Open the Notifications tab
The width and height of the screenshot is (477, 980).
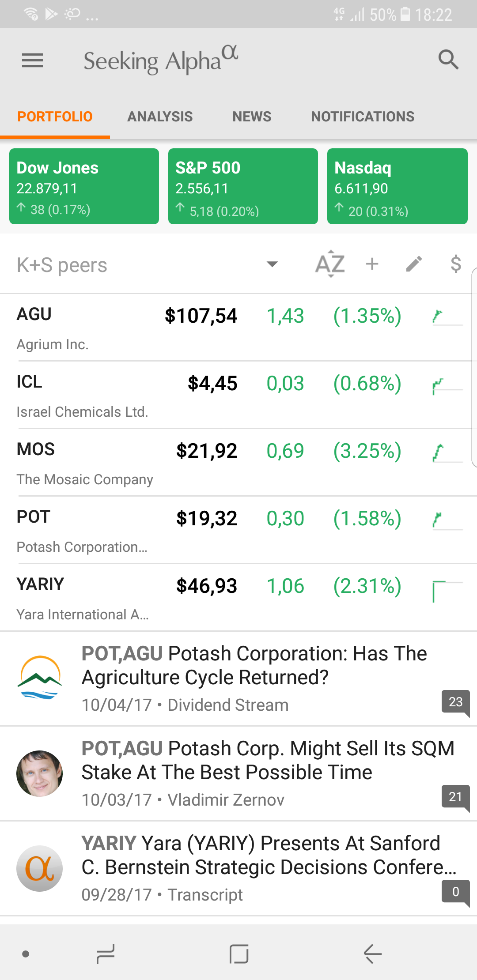coord(363,117)
